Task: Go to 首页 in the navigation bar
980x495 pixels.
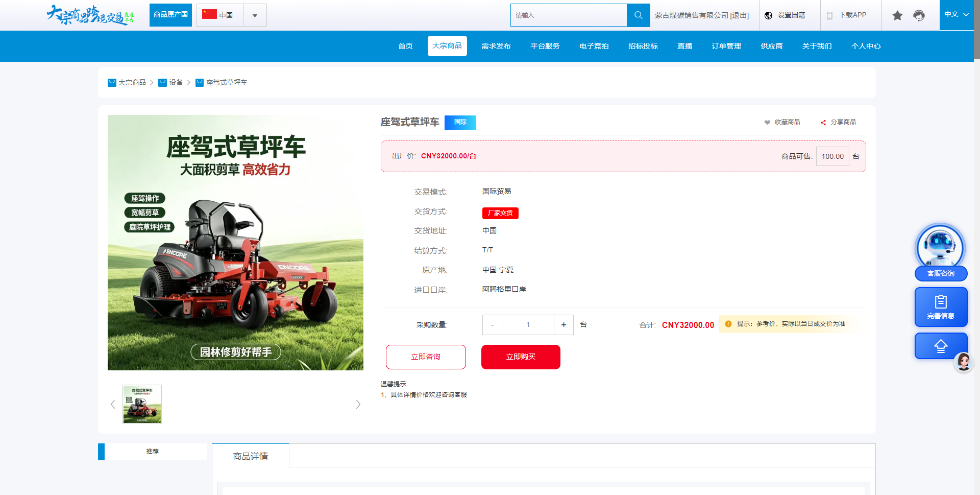Action: 405,46
